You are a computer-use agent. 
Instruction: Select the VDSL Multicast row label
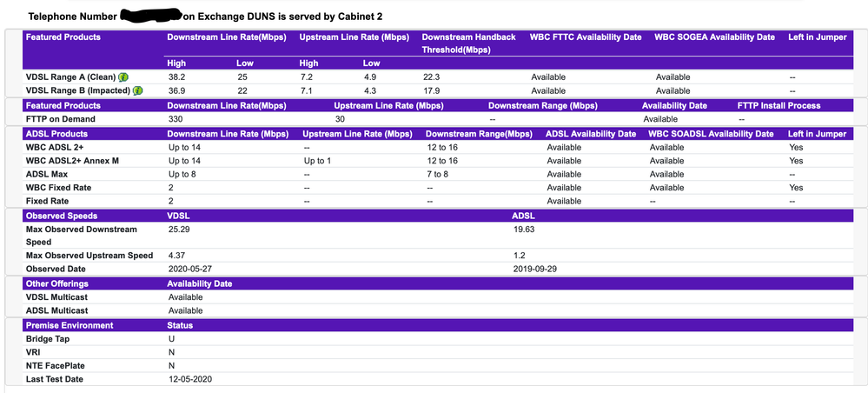click(59, 297)
